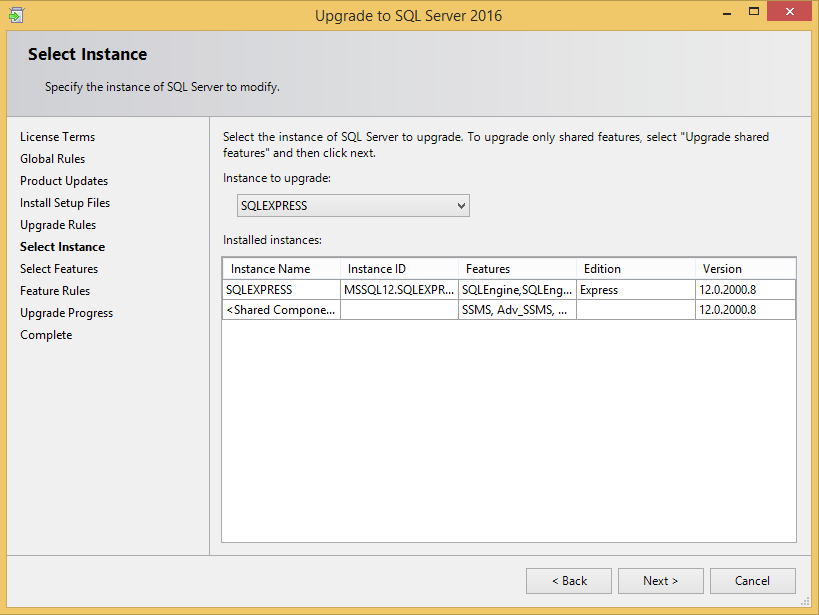Click the Select Instance step in sidebar

(63, 247)
